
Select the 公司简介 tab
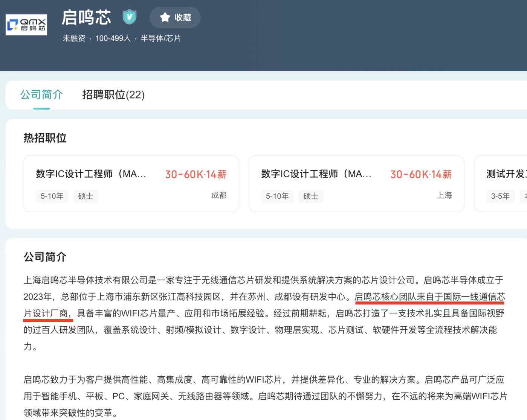tap(41, 95)
